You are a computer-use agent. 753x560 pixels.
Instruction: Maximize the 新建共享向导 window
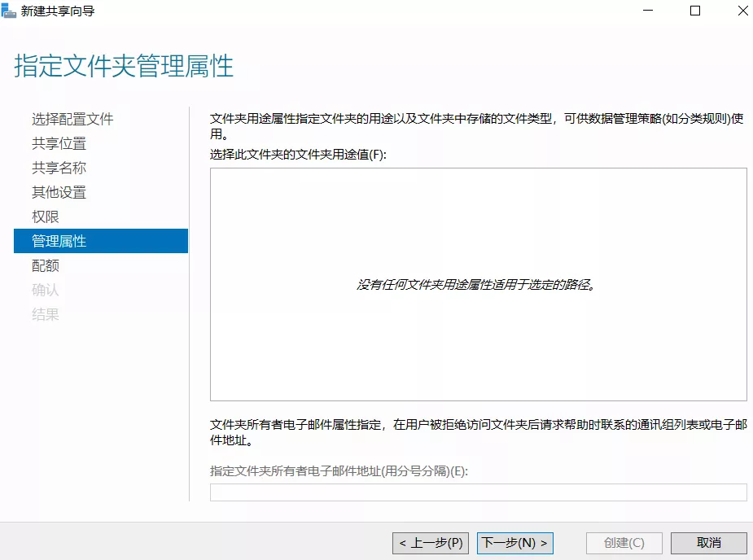695,11
